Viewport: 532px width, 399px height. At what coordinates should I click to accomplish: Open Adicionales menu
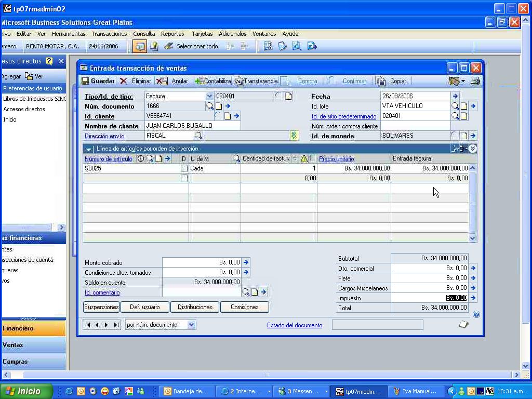coord(232,34)
